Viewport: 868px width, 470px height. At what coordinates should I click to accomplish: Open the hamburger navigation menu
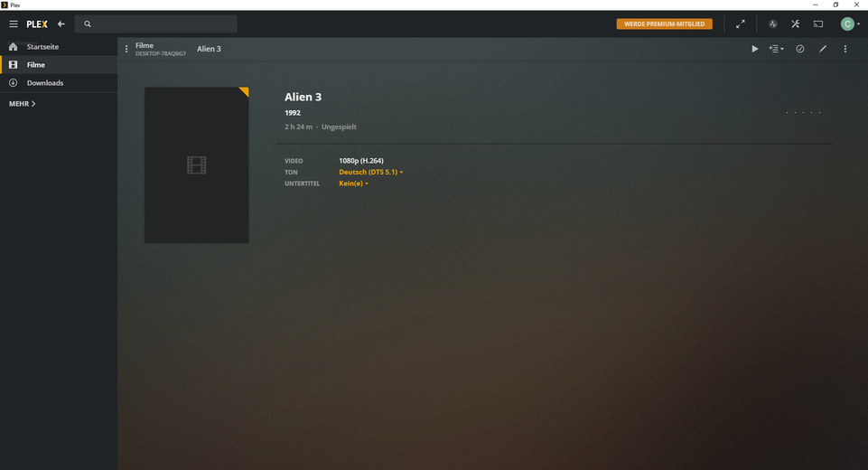pos(14,23)
